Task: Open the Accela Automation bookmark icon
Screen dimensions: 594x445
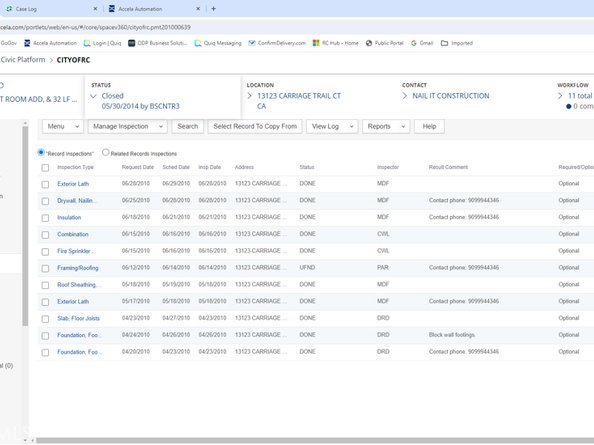Action: pos(27,43)
